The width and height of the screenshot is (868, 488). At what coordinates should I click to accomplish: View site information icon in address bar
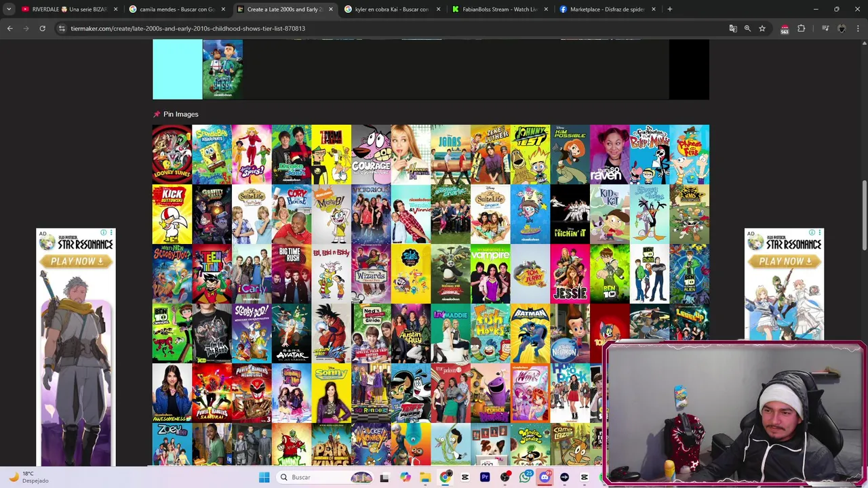(62, 28)
